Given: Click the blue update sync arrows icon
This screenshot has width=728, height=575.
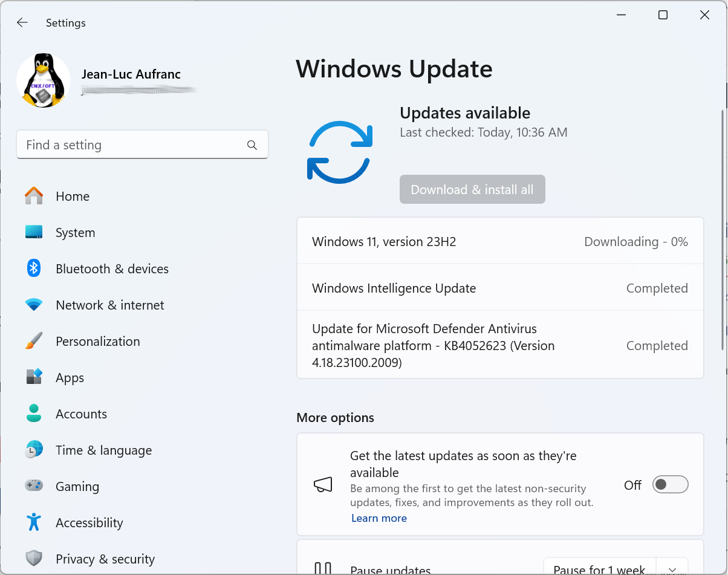Looking at the screenshot, I should 340,152.
